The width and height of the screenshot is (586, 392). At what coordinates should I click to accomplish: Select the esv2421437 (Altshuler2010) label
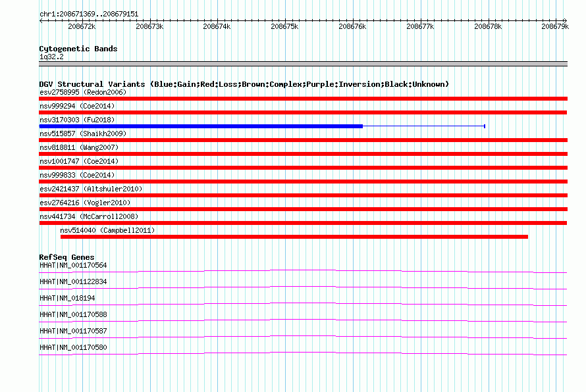91,189
